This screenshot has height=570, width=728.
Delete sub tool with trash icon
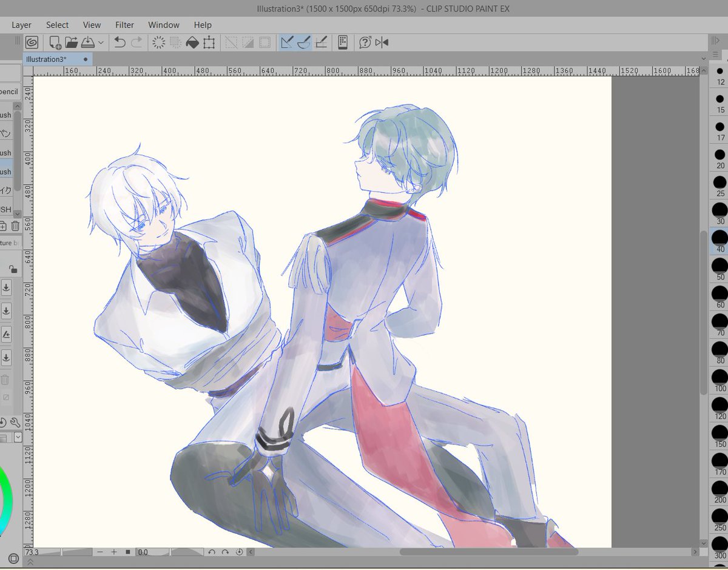point(15,226)
